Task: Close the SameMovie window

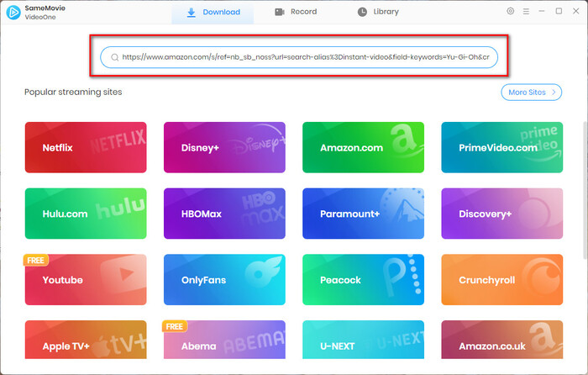Action: click(576, 11)
